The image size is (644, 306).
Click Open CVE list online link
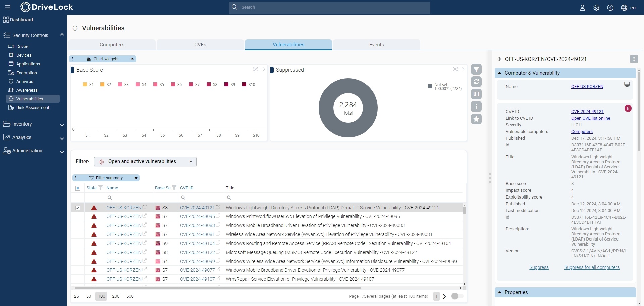point(591,118)
